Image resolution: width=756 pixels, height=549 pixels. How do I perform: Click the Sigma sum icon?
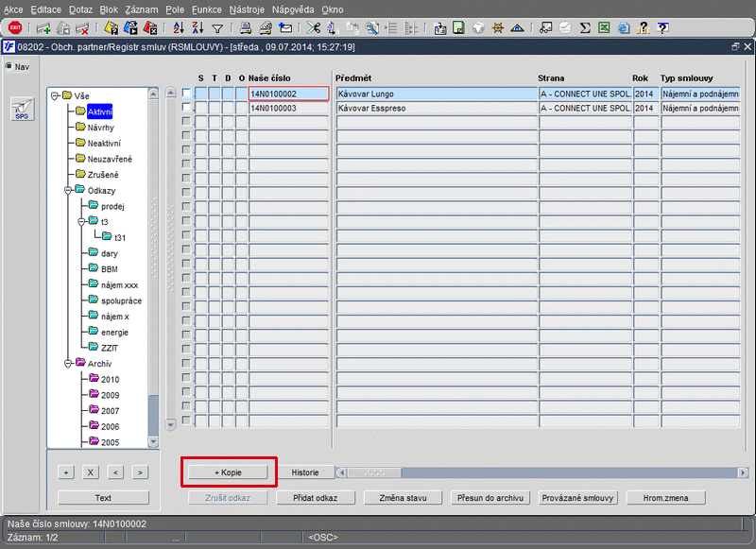(x=585, y=28)
